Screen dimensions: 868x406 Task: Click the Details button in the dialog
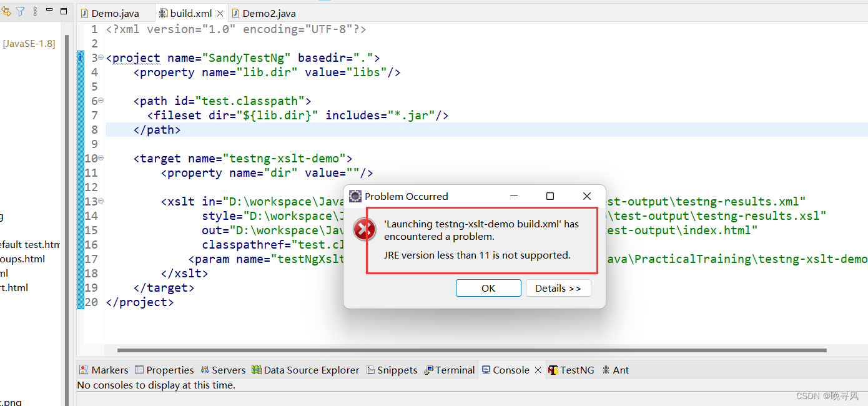558,288
